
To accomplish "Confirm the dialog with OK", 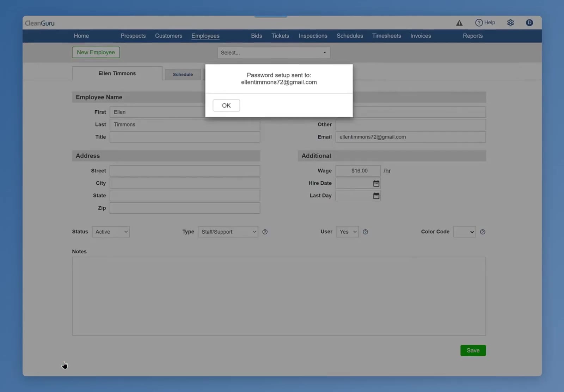I will click(x=226, y=105).
